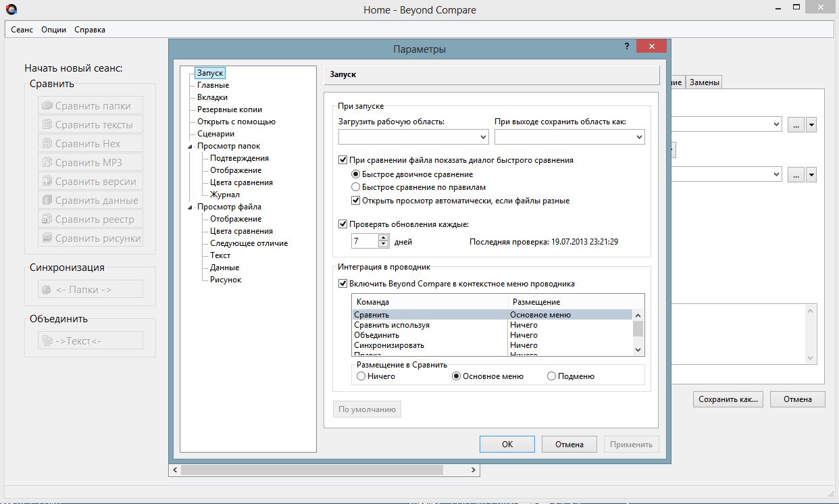Click the ->Текст<- merge button
The image size is (839, 504).
[x=91, y=341]
